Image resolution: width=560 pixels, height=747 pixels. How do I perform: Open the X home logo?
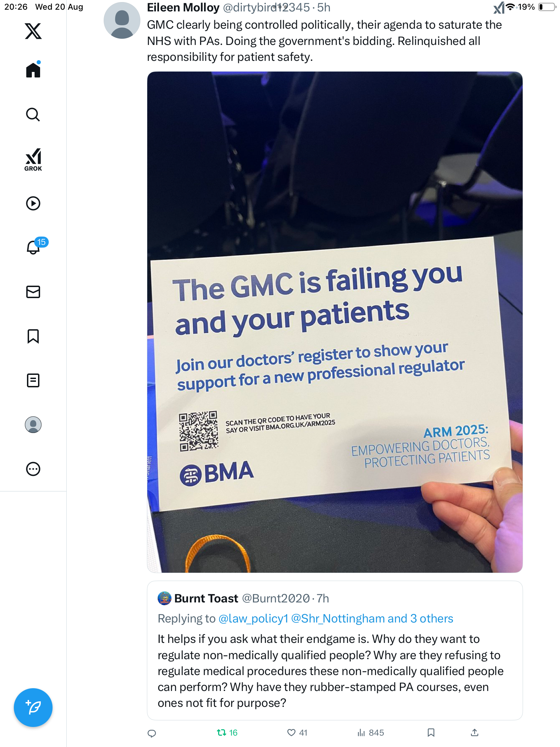coord(33,31)
